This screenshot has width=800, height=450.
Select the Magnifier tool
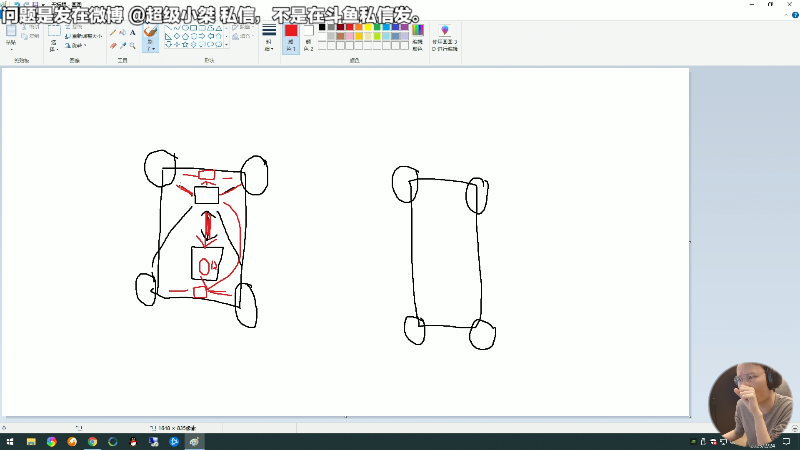click(x=133, y=46)
